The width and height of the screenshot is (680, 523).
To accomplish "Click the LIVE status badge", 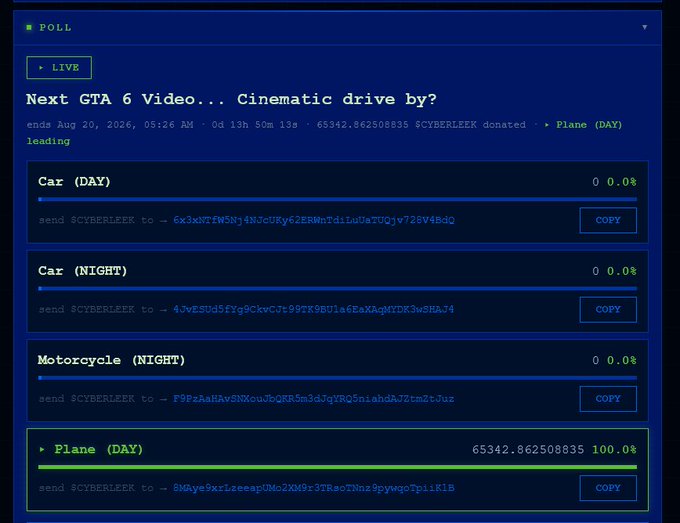I will point(59,68).
